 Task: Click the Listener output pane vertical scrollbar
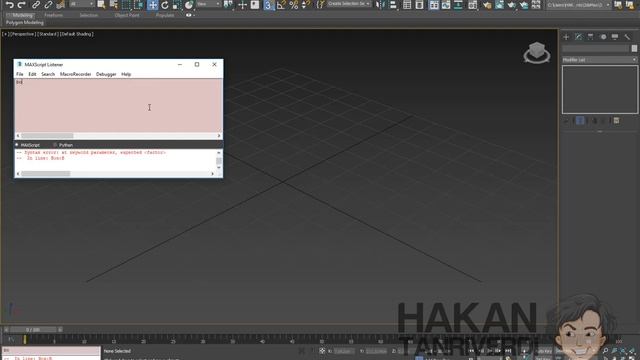(x=219, y=160)
